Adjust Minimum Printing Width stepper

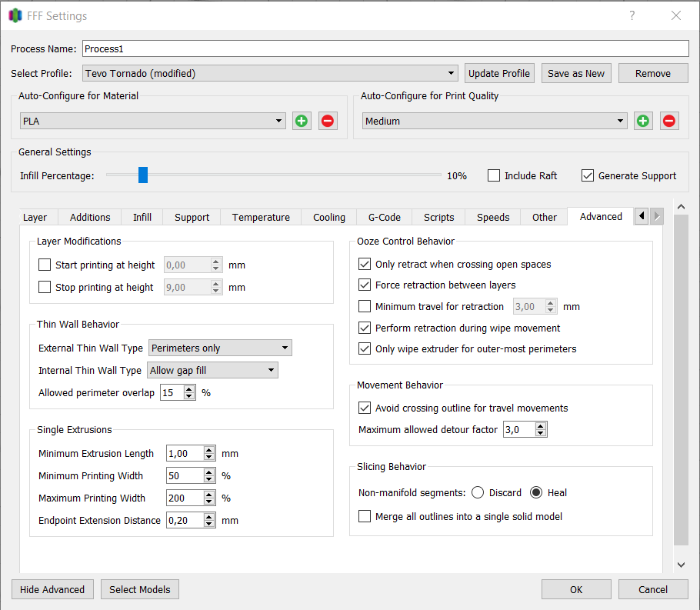tap(209, 475)
